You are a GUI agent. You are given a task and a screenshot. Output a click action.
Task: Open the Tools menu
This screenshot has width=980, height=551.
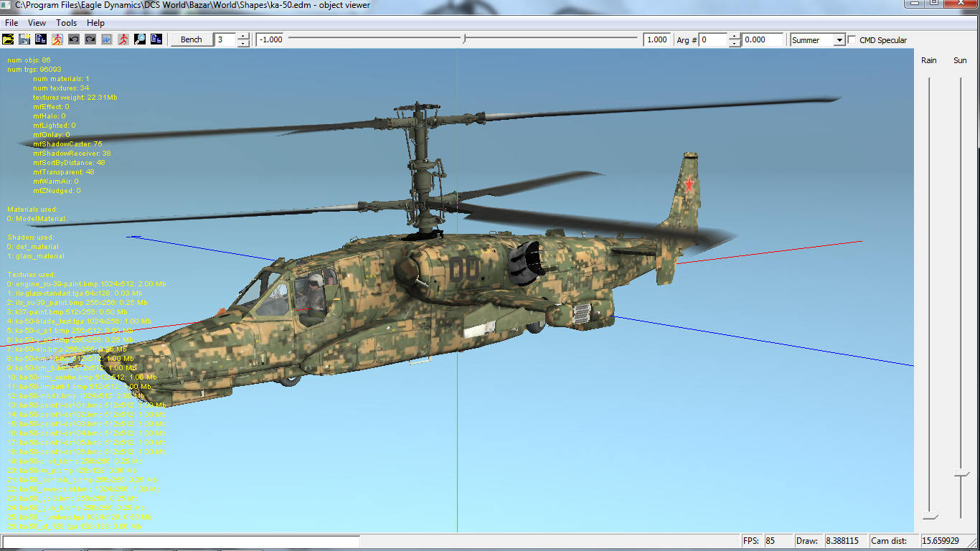click(x=67, y=23)
